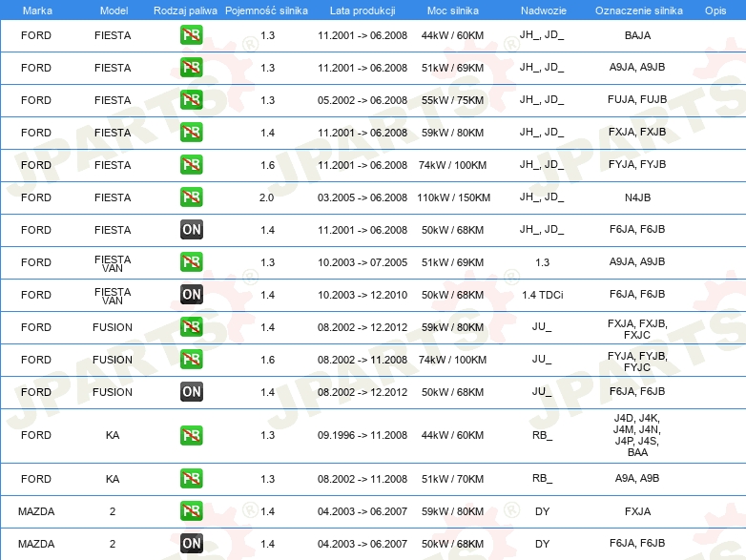Click petrol icon in Fiesta FYJA, FYJB row
Viewport: 746px width, 560px height.
tap(191, 165)
